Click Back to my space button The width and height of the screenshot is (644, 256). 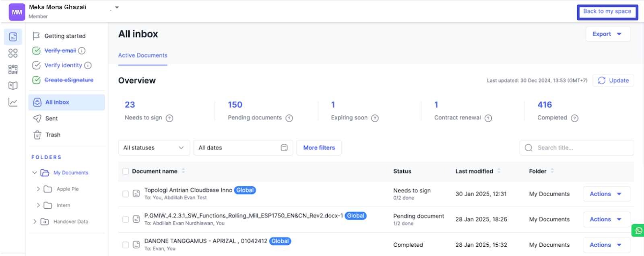coord(607,12)
